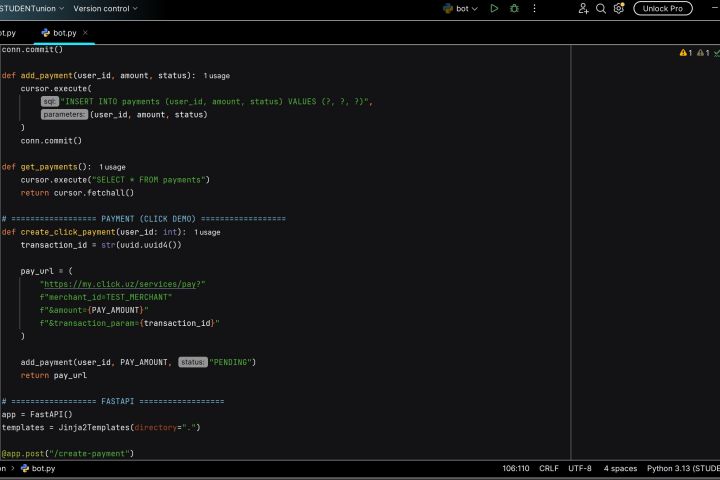Click bot.py breadcrumb in bottom navigation bar
Image resolution: width=720 pixels, height=480 pixels.
(x=38, y=469)
